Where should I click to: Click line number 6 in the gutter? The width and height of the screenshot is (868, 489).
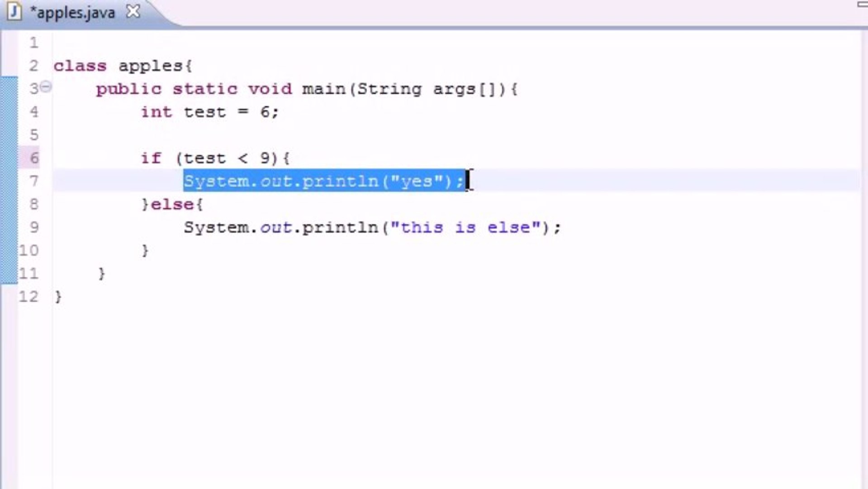point(33,158)
